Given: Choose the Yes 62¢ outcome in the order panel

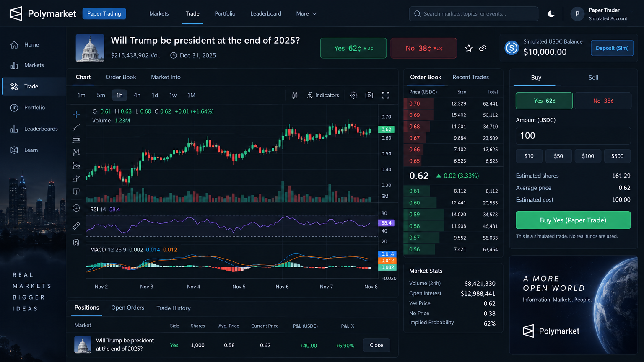Looking at the screenshot, I should tap(544, 101).
